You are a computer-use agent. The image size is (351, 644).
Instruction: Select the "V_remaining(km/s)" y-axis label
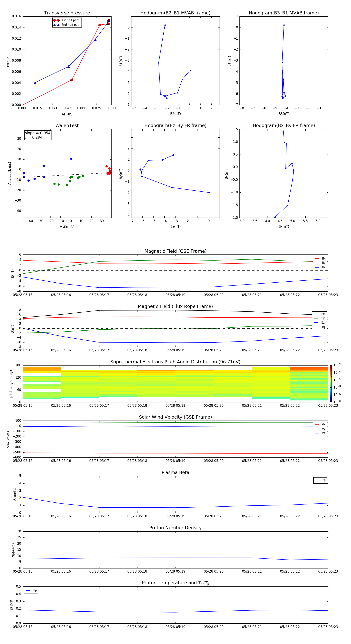pyautogui.click(x=10, y=173)
